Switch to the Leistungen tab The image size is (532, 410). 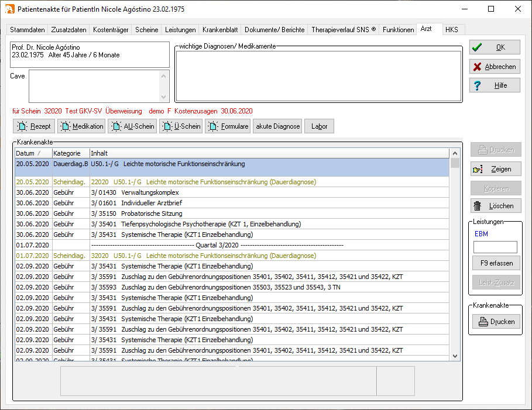coord(180,30)
